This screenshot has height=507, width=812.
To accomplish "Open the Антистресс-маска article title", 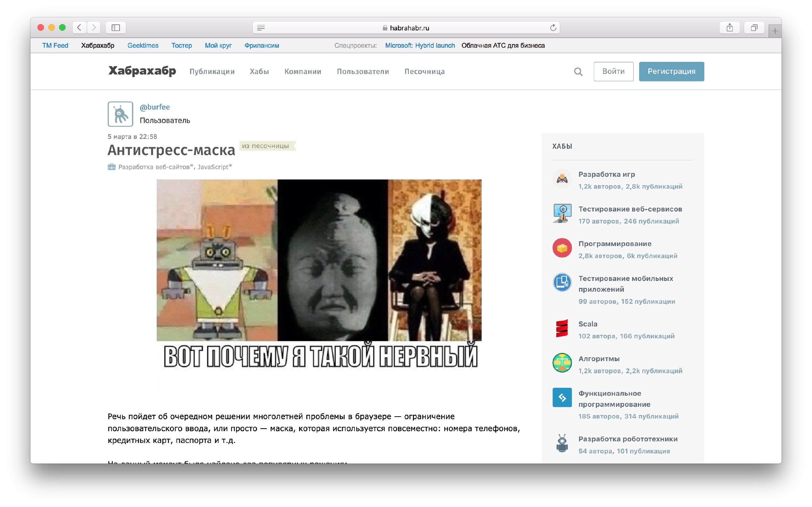I will 171,150.
